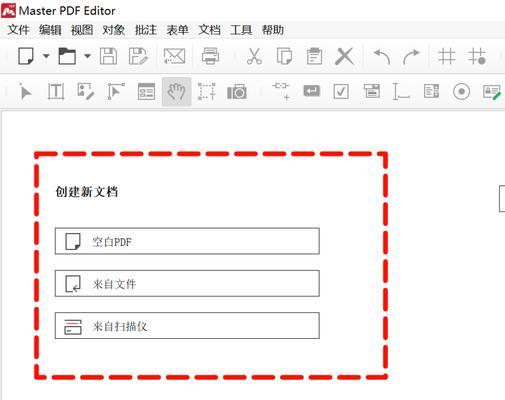Click the Snapshot camera tool icon
Viewport: 505px width, 400px height.
coord(237,92)
